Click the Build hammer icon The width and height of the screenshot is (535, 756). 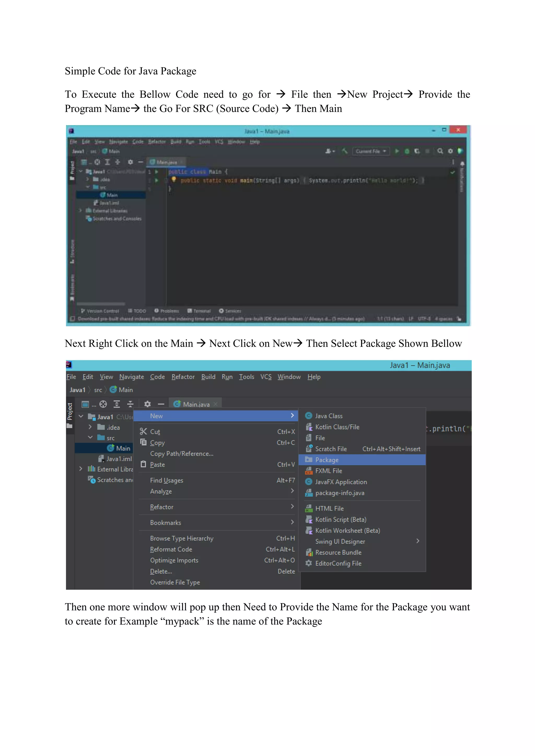point(345,151)
